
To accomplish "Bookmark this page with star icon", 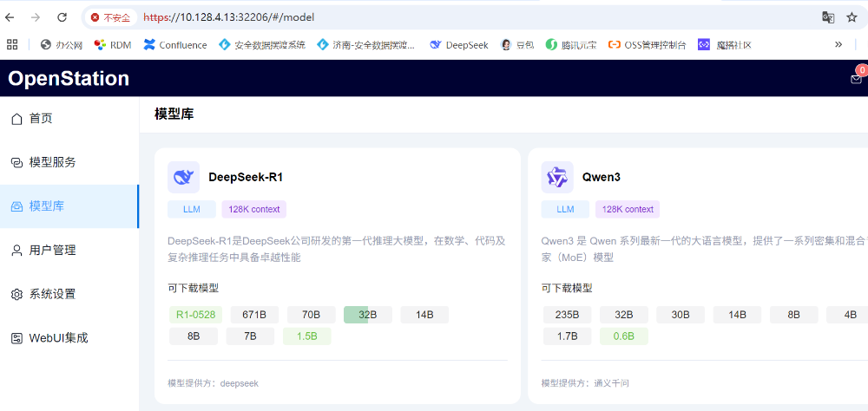I will click(x=852, y=17).
